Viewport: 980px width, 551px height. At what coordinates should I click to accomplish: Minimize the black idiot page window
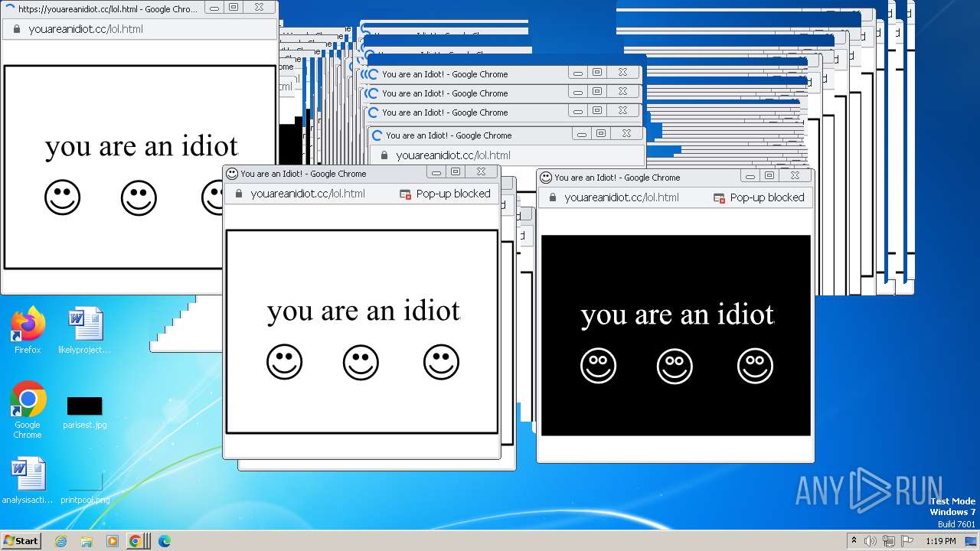750,175
